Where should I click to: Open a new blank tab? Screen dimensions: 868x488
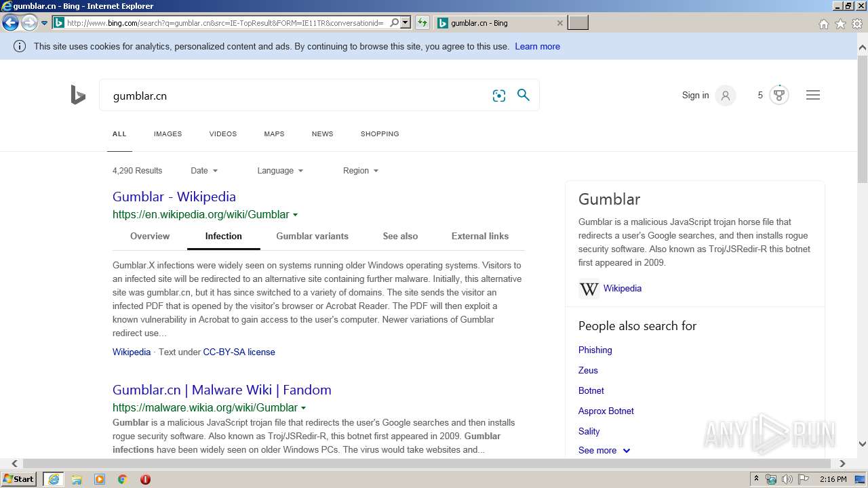578,23
